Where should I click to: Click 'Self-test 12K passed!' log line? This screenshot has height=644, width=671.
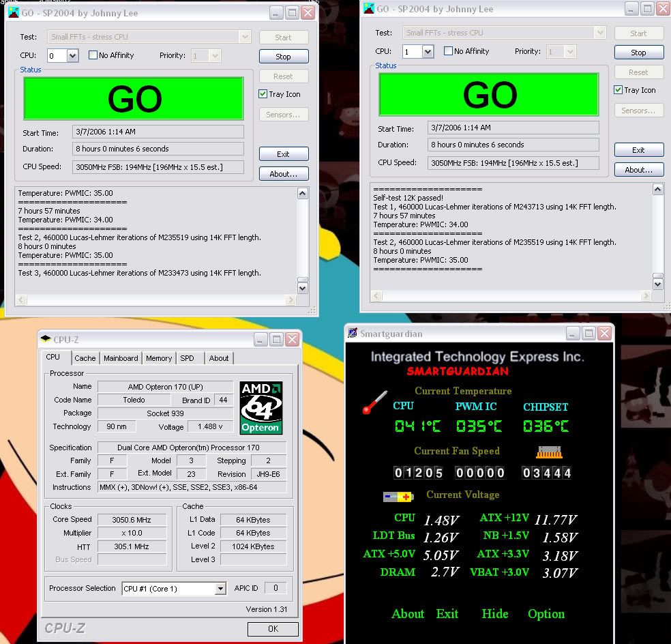coord(408,198)
